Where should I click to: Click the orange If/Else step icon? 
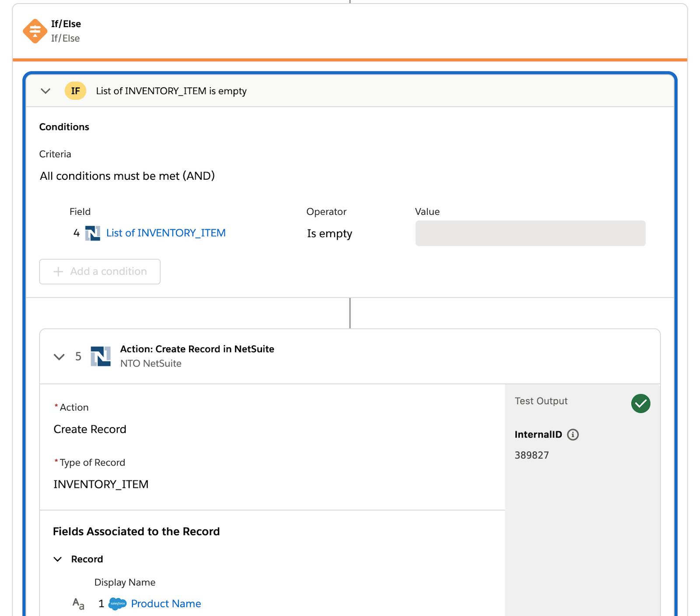[35, 31]
